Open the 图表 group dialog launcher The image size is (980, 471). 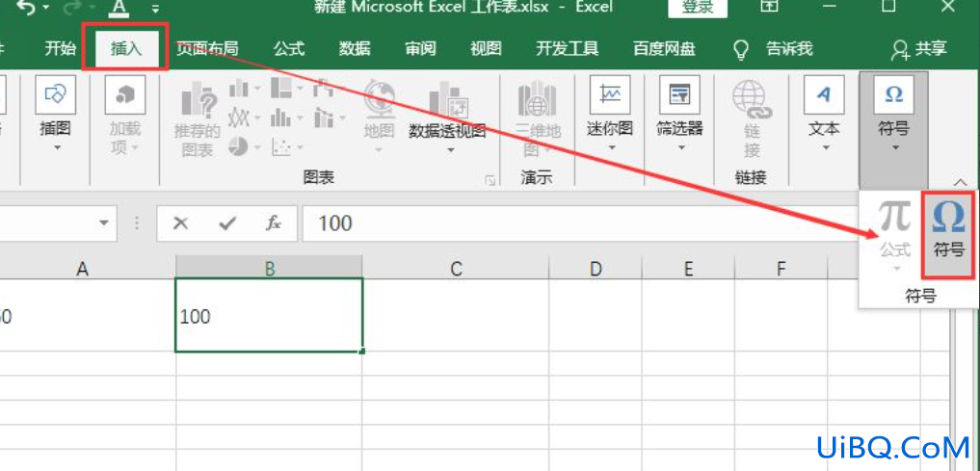click(490, 181)
